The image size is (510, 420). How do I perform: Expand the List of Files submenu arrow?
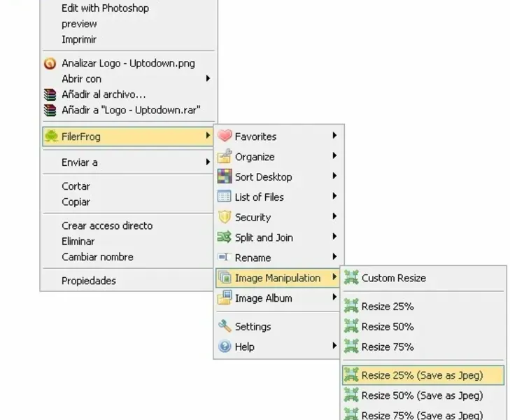(x=335, y=197)
